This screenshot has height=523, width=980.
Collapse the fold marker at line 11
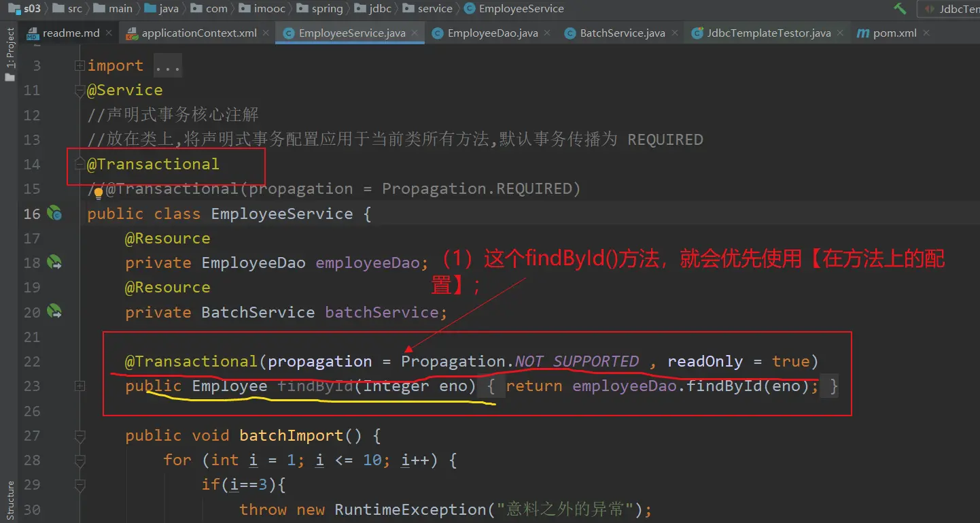click(x=80, y=90)
